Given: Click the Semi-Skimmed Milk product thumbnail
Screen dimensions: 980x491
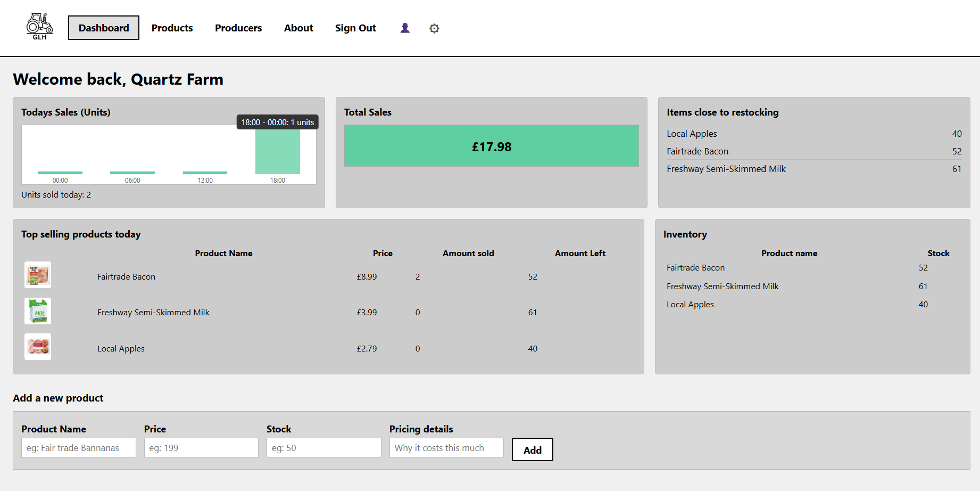Looking at the screenshot, I should [x=38, y=311].
